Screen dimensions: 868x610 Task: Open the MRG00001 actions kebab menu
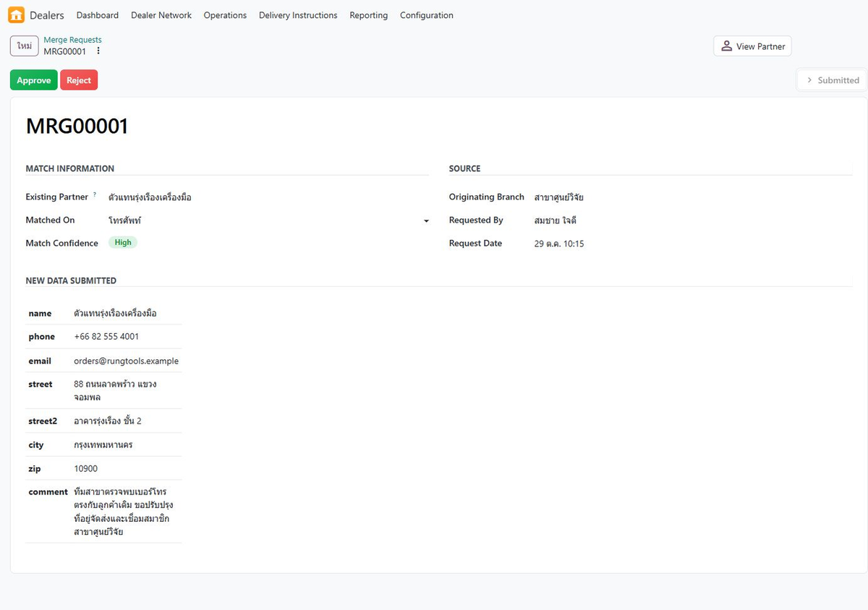point(98,51)
